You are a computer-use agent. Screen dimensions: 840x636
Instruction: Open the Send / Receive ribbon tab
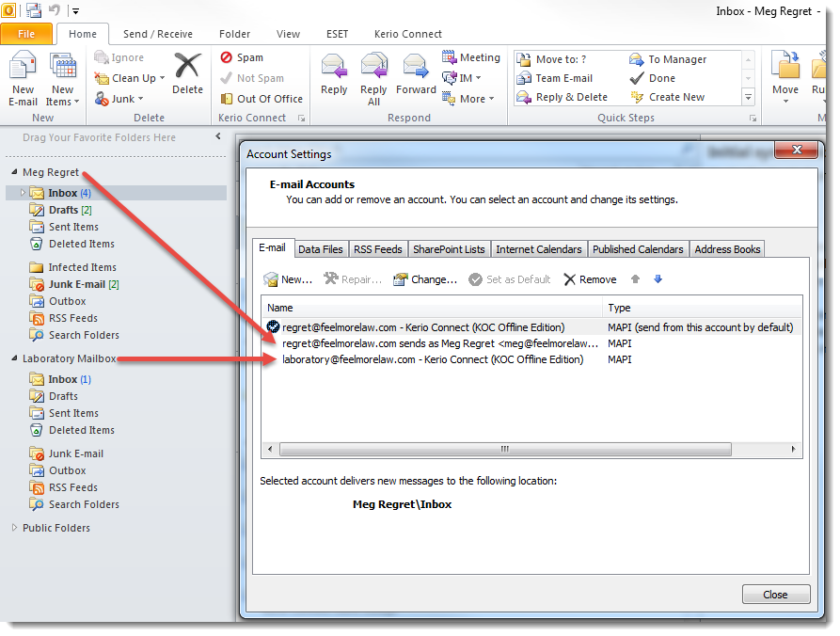[x=157, y=34]
